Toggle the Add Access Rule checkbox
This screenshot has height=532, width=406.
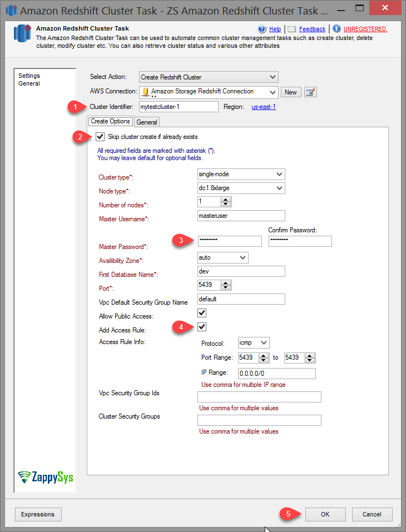click(x=202, y=327)
